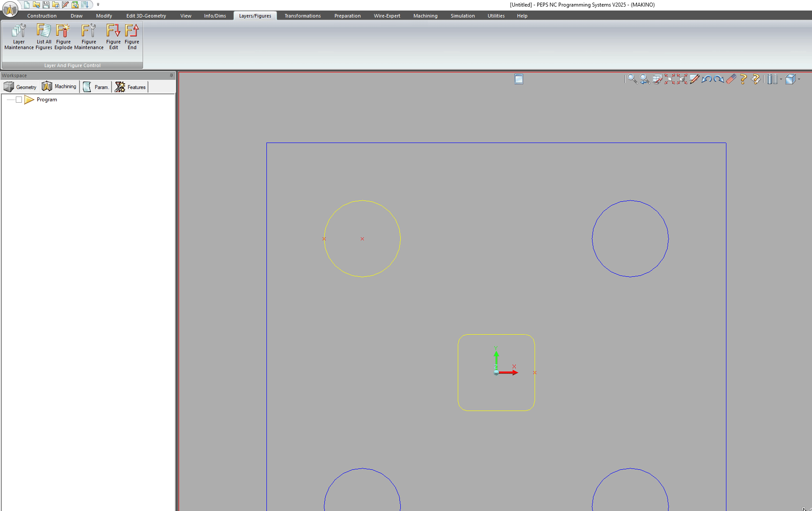Switch to Machining workspace tab
Viewport: 812px width, 511px height.
[59, 86]
